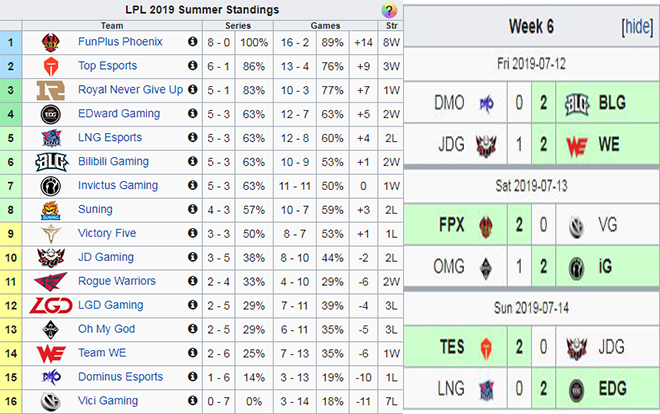Click the info icon next to Suning
Screen dimensions: 660x414
[193, 209]
